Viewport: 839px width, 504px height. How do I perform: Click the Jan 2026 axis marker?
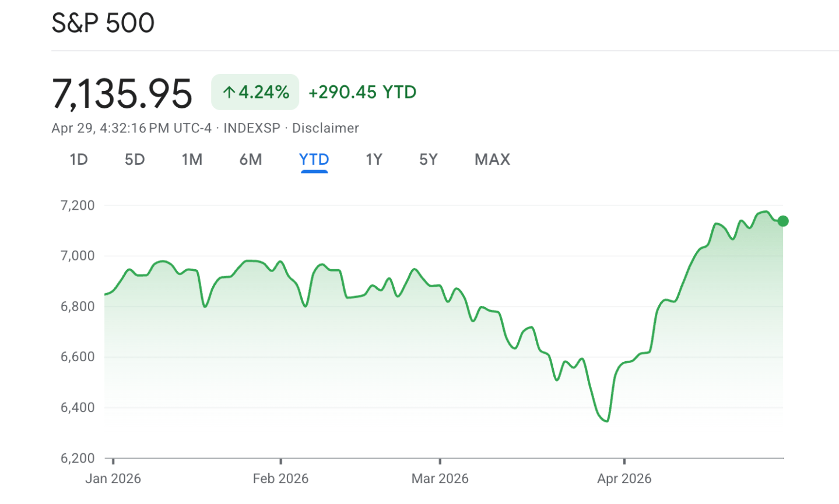[113, 478]
